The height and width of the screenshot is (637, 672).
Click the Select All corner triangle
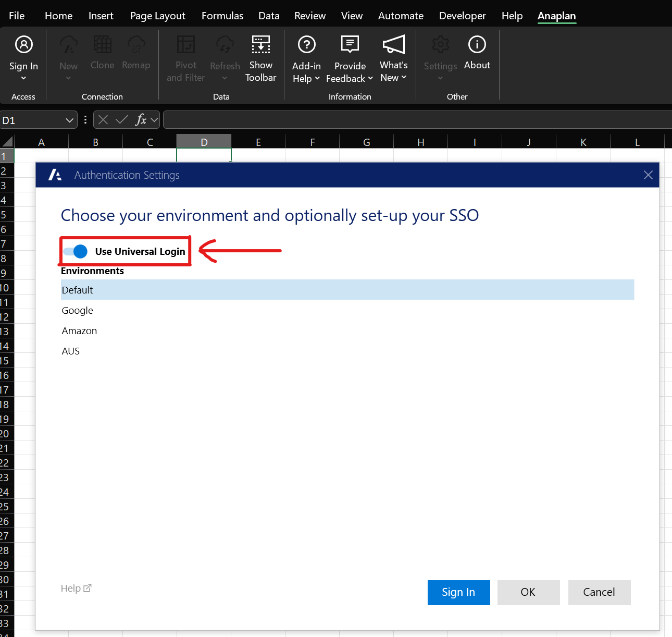pyautogui.click(x=7, y=142)
